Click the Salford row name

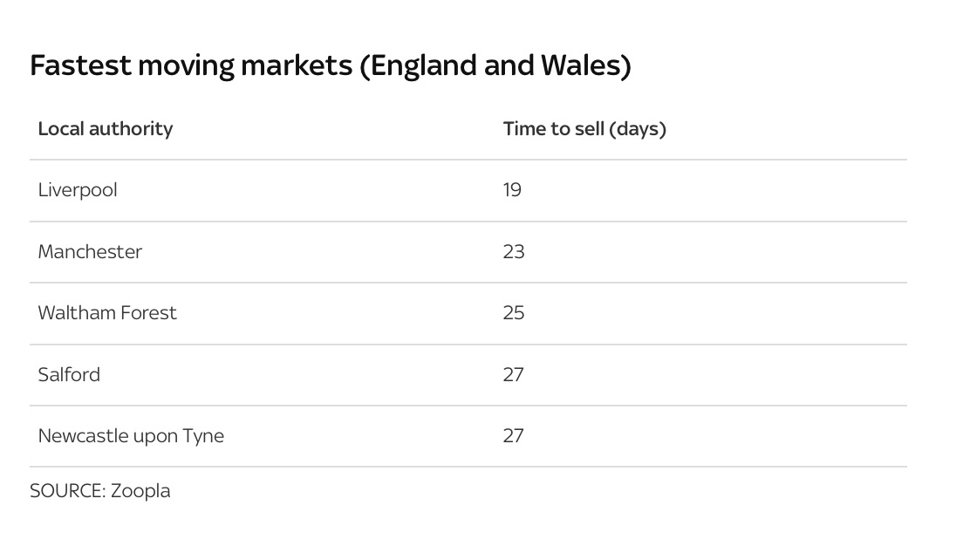tap(69, 374)
